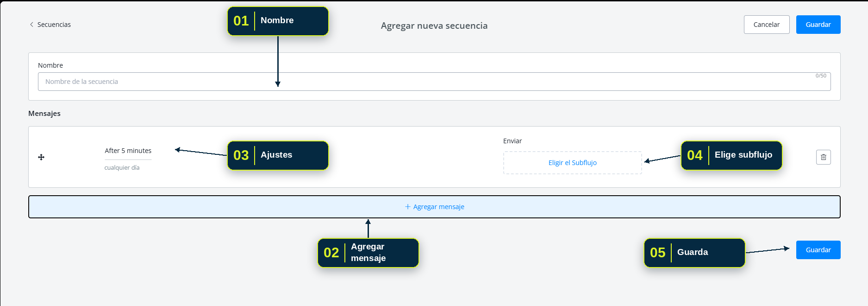Screen dimensions: 868x306
Task: Click the move handle icon of the message
Action: click(x=41, y=157)
